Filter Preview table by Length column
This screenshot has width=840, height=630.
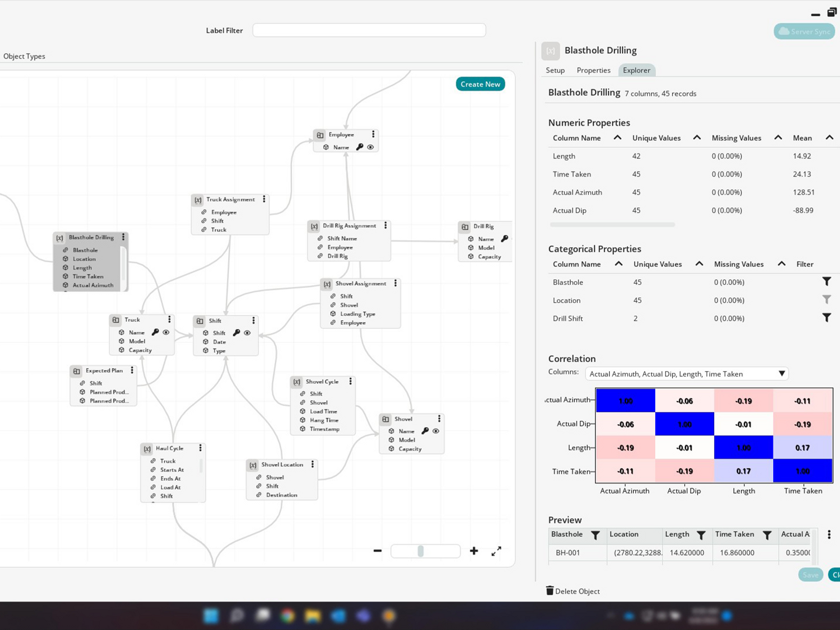coord(701,535)
